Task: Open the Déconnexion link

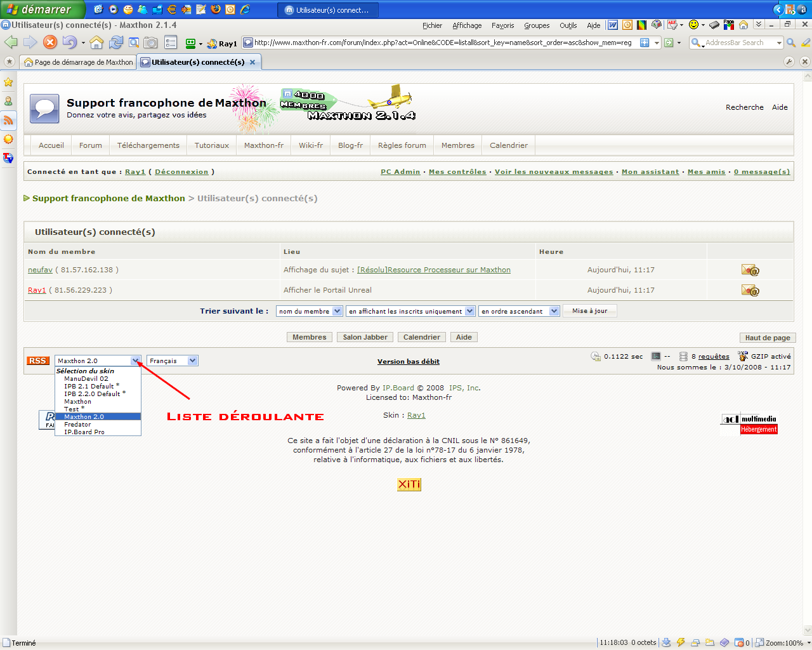Action: (181, 171)
